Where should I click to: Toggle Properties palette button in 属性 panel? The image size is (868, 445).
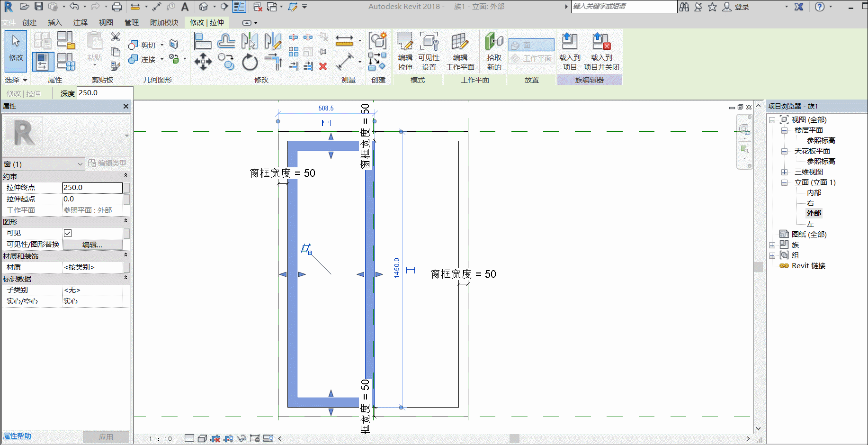point(43,62)
